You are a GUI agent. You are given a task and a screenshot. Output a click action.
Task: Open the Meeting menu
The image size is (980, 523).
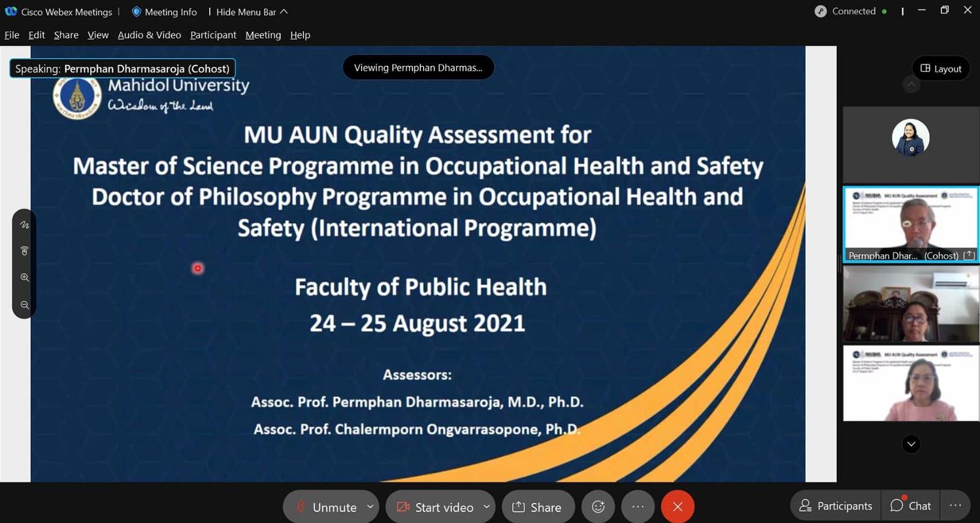(x=263, y=35)
